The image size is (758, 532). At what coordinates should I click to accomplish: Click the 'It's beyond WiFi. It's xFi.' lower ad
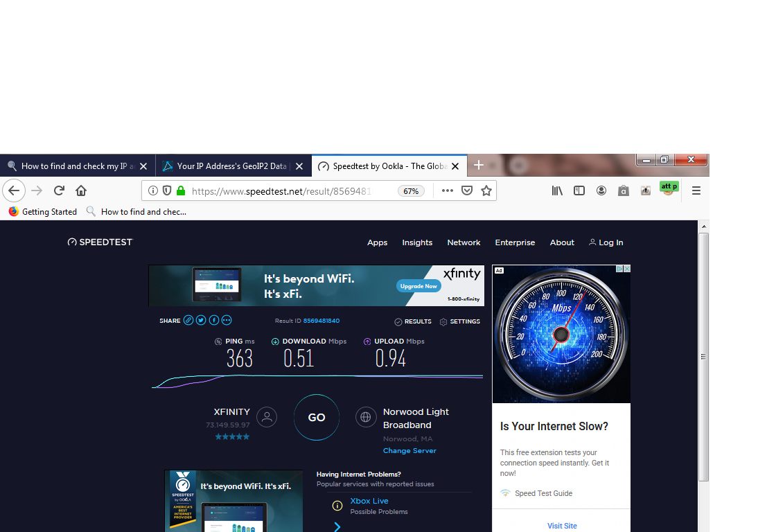click(x=234, y=501)
